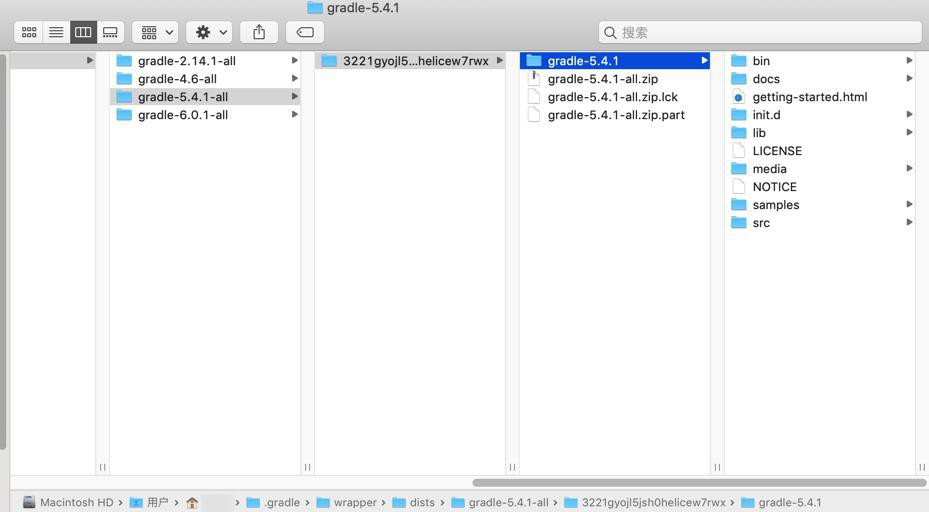The height and width of the screenshot is (512, 929).
Task: Expand arrow next to bin
Action: (x=909, y=60)
